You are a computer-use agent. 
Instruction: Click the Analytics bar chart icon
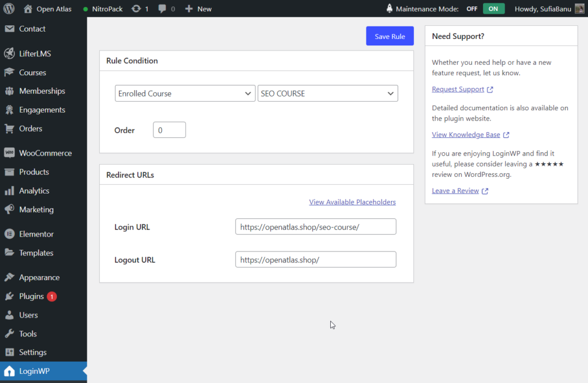(x=9, y=191)
